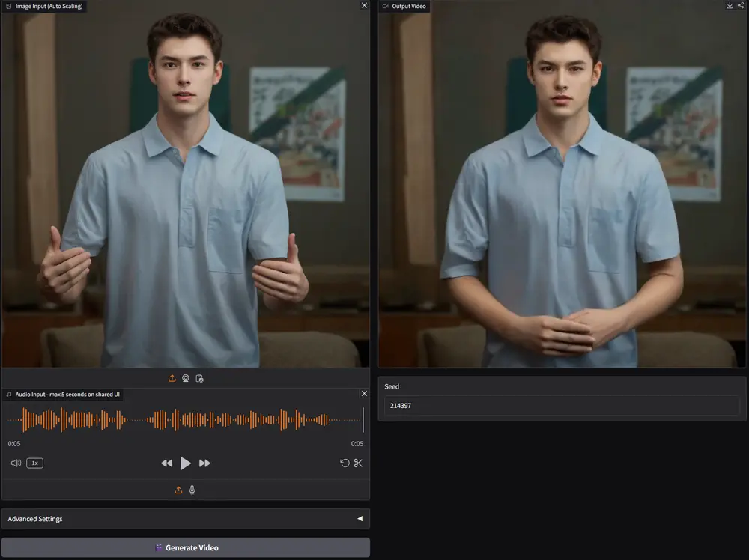Click the Generate Video button
This screenshot has height=560, width=749.
pyautogui.click(x=186, y=547)
